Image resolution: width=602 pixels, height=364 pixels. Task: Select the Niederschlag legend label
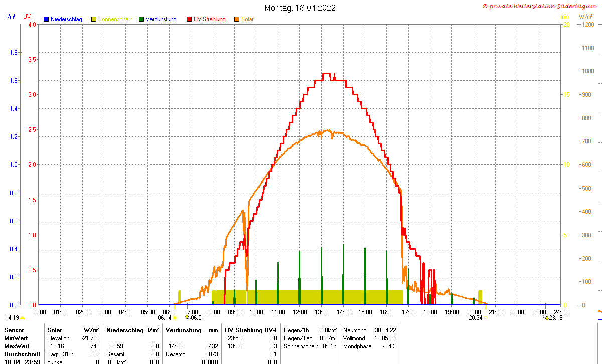[66, 19]
